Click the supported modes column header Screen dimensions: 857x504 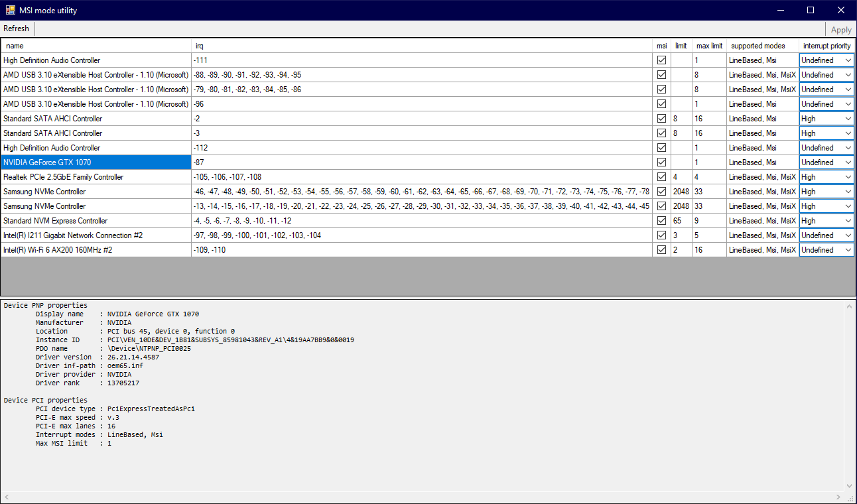tap(762, 46)
